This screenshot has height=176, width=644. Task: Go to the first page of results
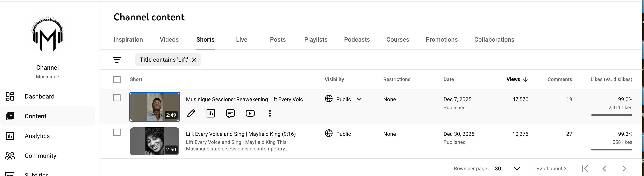[x=585, y=169]
